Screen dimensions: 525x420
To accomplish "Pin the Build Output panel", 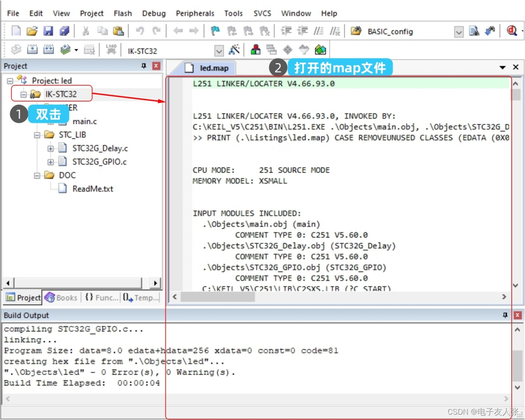I will pyautogui.click(x=505, y=315).
